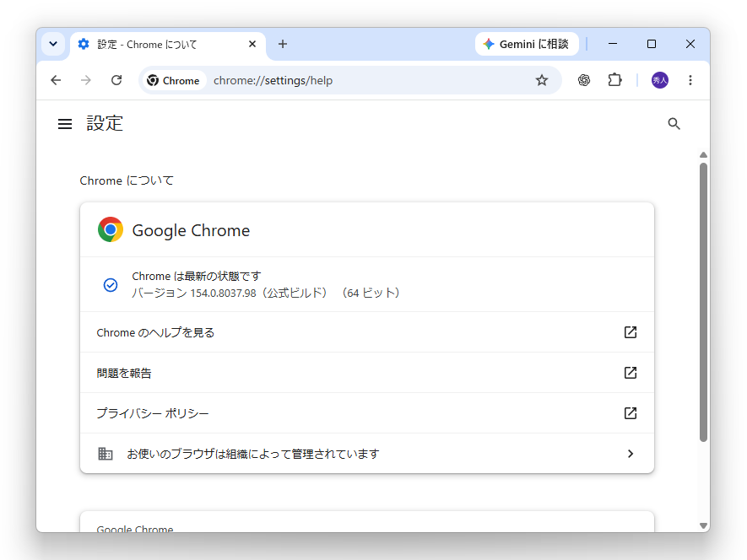Click the up-to-date checkmark icon

pos(111,285)
